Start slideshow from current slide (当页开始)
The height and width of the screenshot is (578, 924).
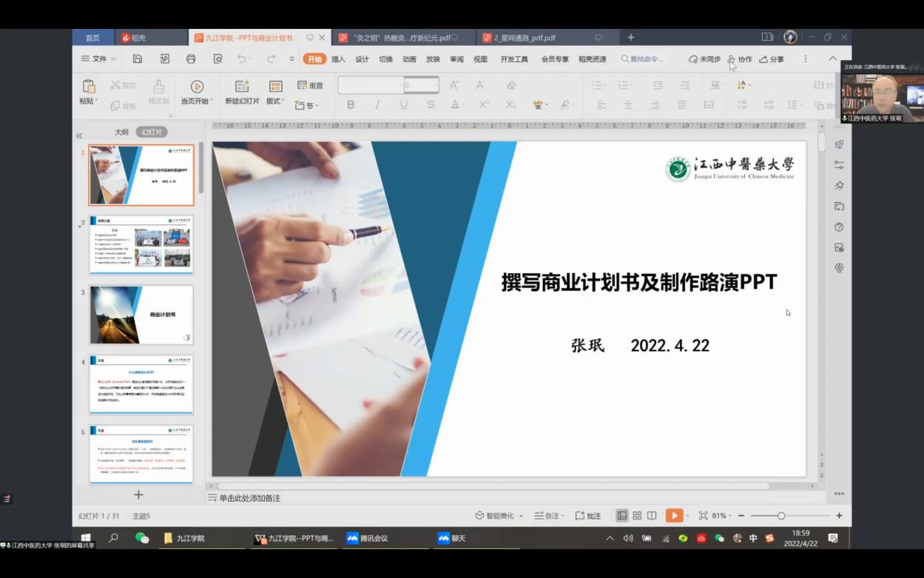197,87
